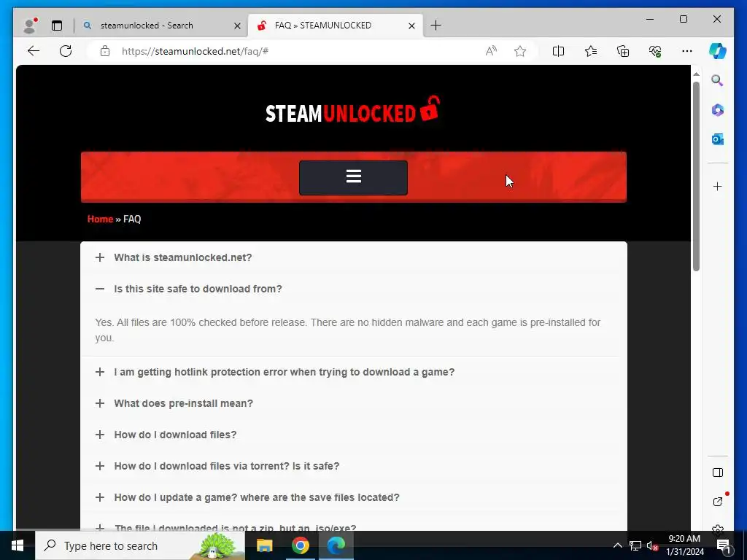Refresh the page with the reload icon

click(x=66, y=51)
